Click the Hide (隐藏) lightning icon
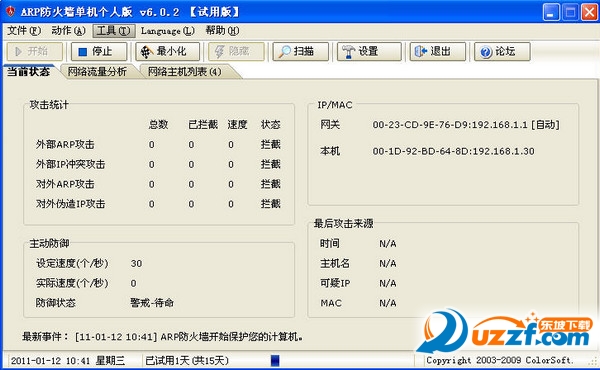Image resolution: width=600 pixels, height=370 pixels. click(219, 52)
